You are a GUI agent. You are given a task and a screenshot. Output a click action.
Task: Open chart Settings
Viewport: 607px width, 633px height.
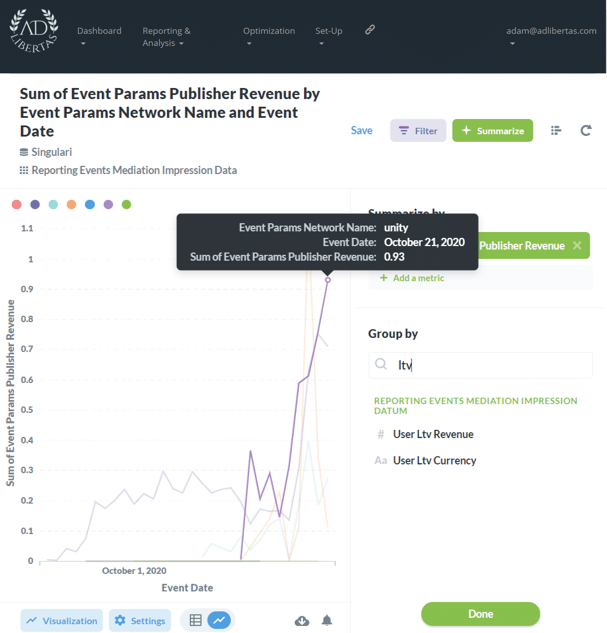coord(140,620)
